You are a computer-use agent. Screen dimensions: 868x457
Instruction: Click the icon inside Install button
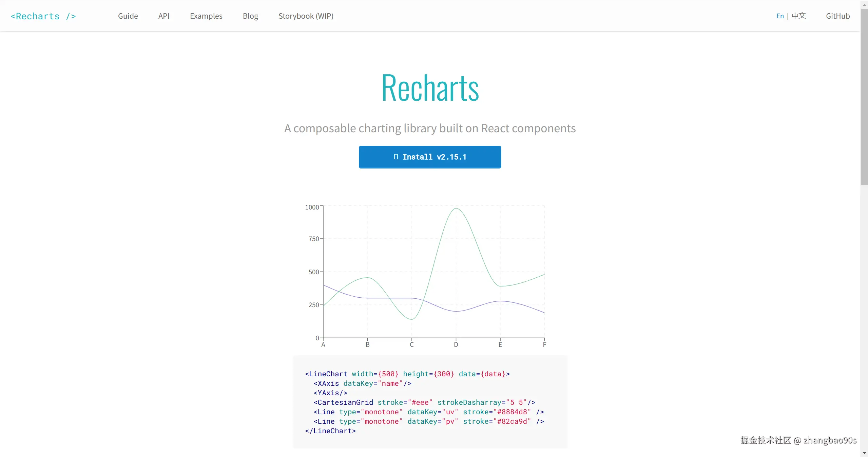(x=396, y=157)
